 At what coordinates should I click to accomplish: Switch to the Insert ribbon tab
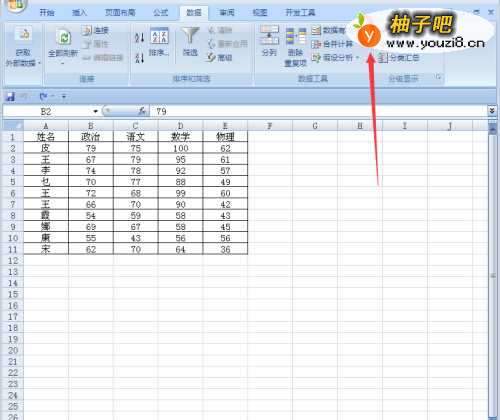(79, 13)
